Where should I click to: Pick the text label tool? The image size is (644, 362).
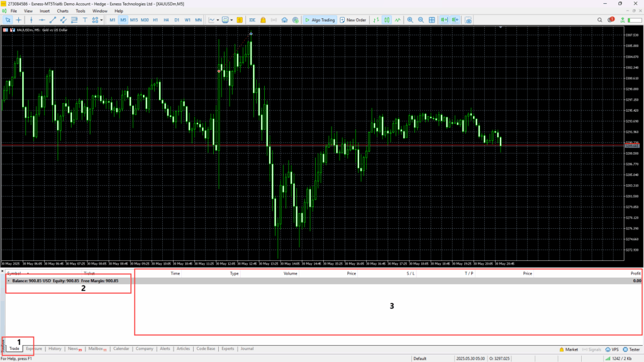click(84, 19)
